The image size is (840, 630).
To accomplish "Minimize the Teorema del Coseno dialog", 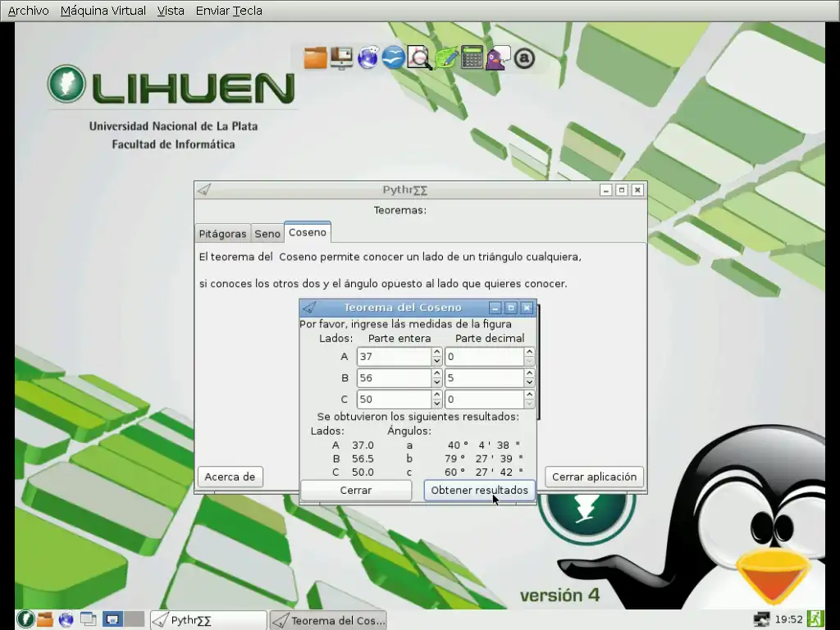I will coord(495,308).
